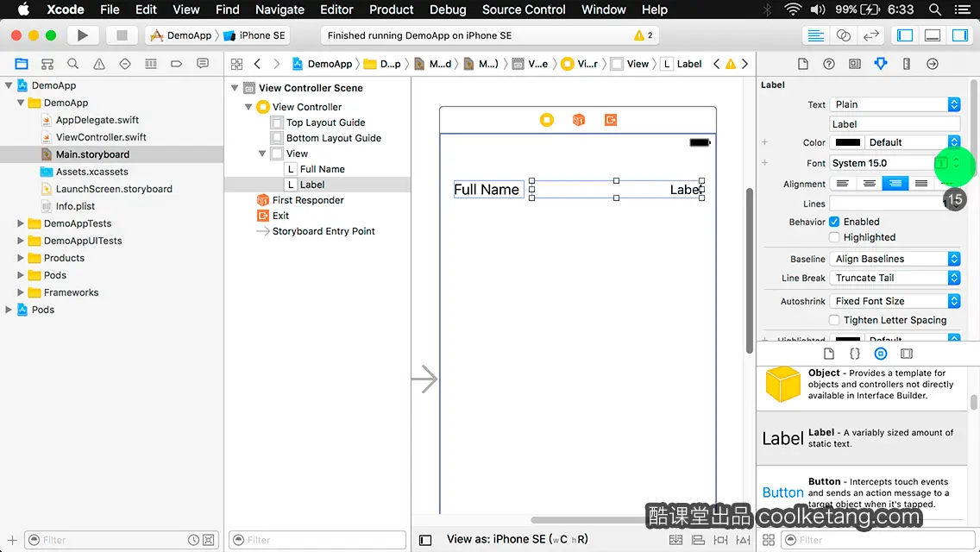Open the Find navigator

[73, 64]
